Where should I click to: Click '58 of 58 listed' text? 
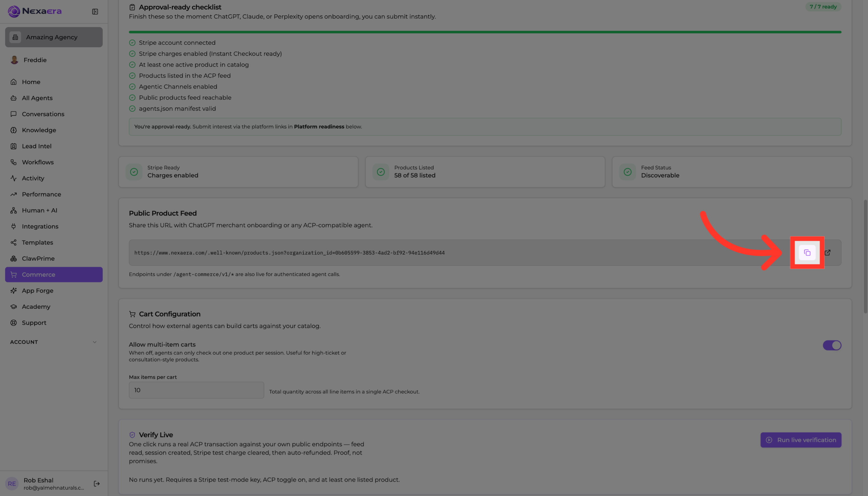415,175
